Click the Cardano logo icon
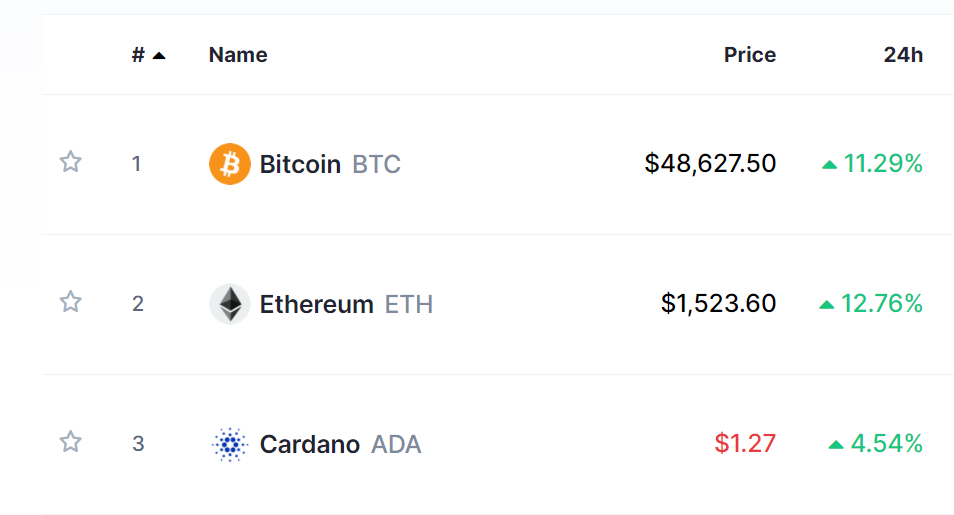This screenshot has height=515, width=954. click(x=230, y=444)
